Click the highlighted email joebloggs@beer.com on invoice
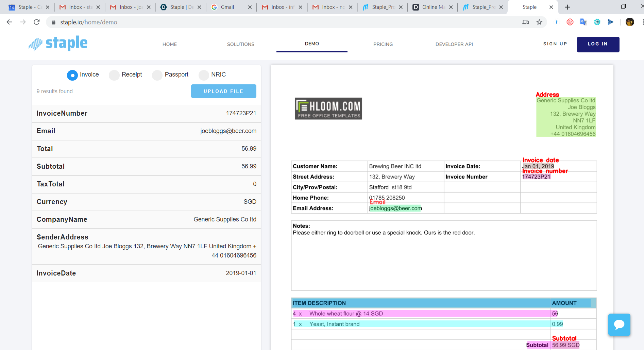Image resolution: width=644 pixels, height=350 pixels. pos(395,208)
